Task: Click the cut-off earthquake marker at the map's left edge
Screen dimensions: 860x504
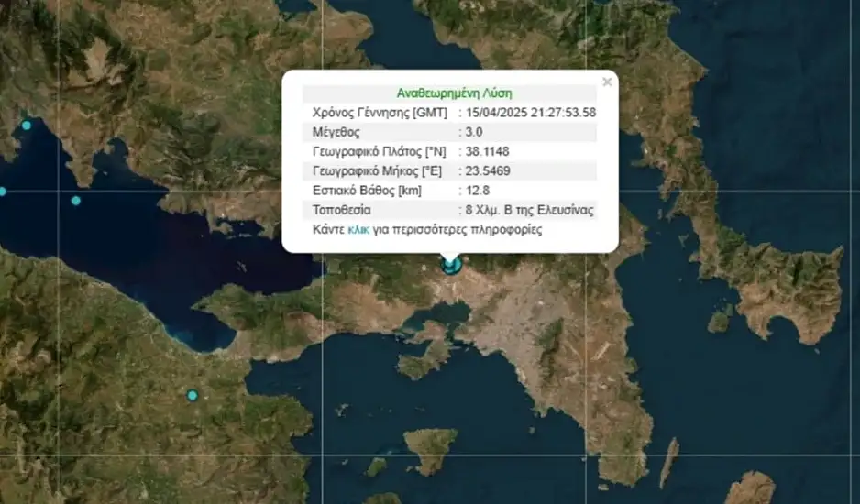Action: (3, 192)
